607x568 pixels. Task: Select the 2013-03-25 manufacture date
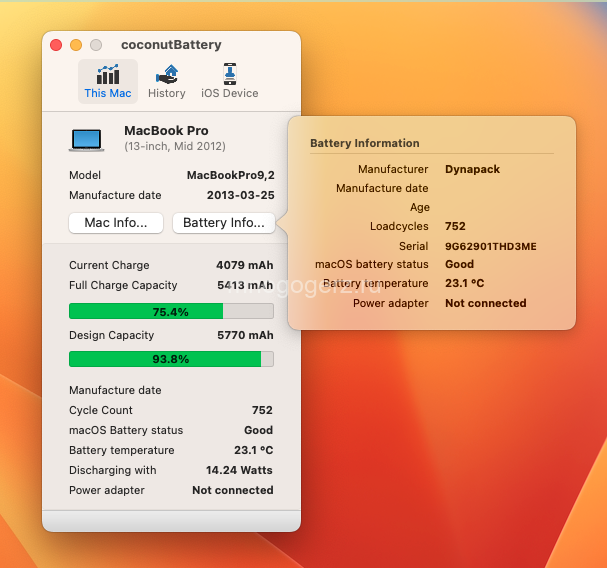(240, 195)
